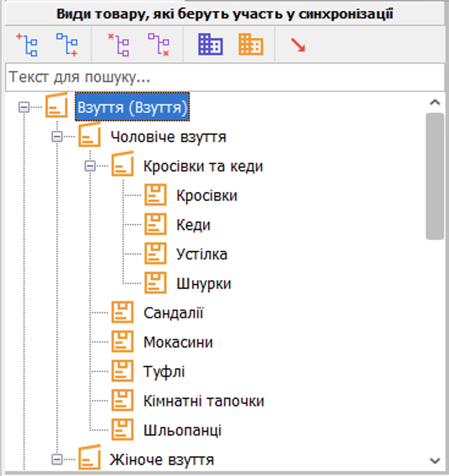This screenshot has height=476, width=449.
Task: Select the Кросівки та кеди group
Action: pyautogui.click(x=204, y=166)
